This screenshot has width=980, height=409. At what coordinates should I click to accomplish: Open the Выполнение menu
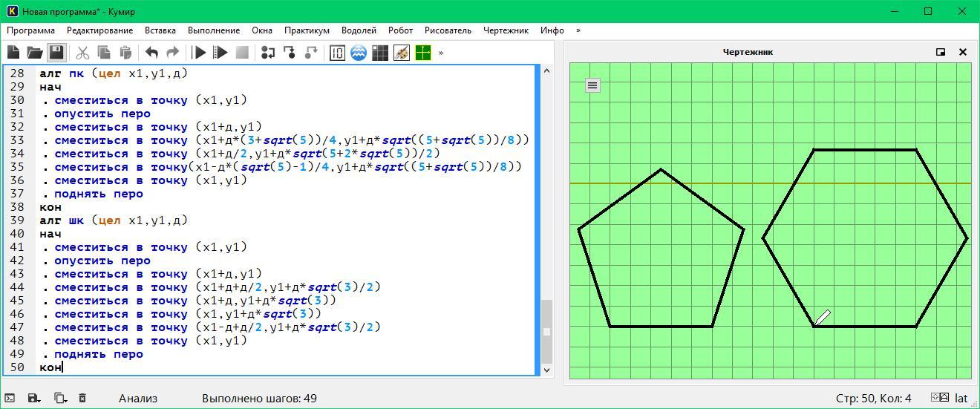click(214, 30)
